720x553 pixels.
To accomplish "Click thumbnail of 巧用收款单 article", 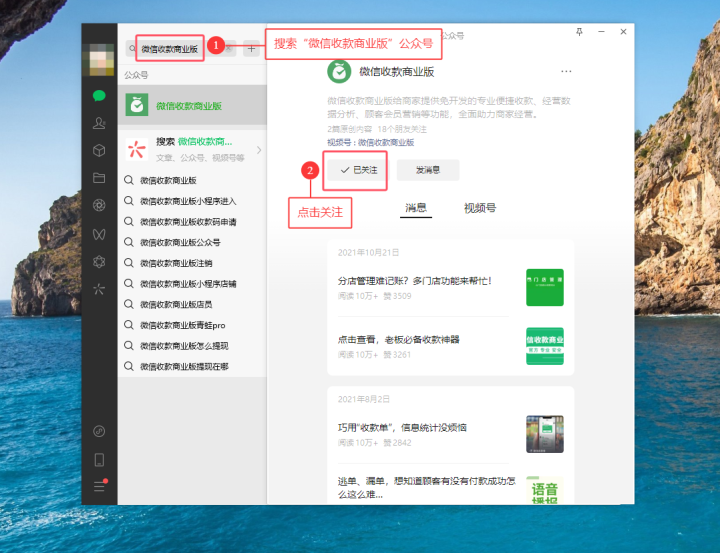I will click(x=545, y=434).
